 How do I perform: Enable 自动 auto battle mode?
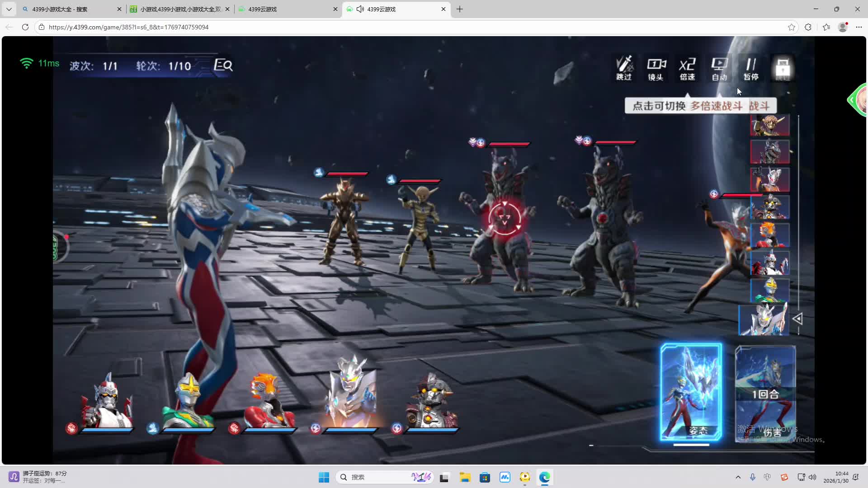click(x=719, y=68)
